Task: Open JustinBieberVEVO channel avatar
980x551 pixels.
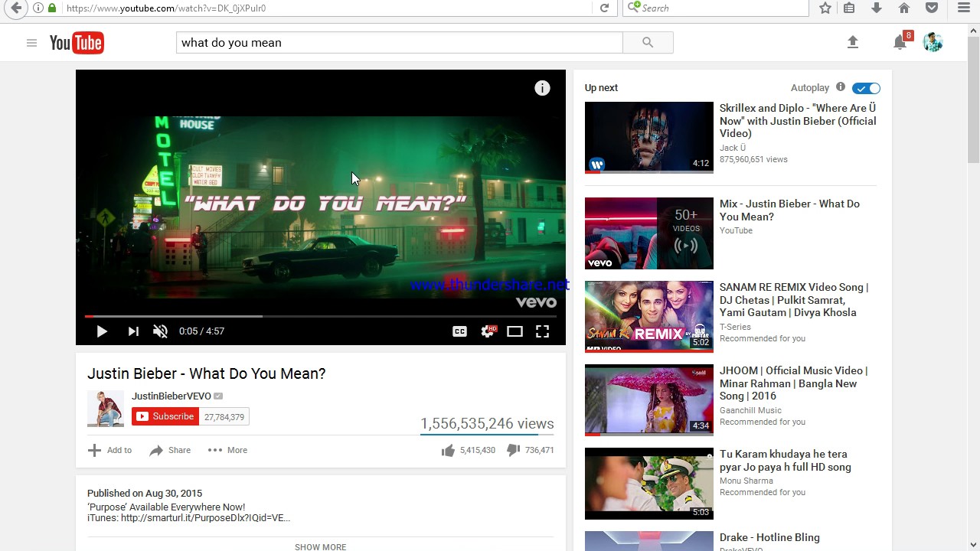Action: pos(106,409)
